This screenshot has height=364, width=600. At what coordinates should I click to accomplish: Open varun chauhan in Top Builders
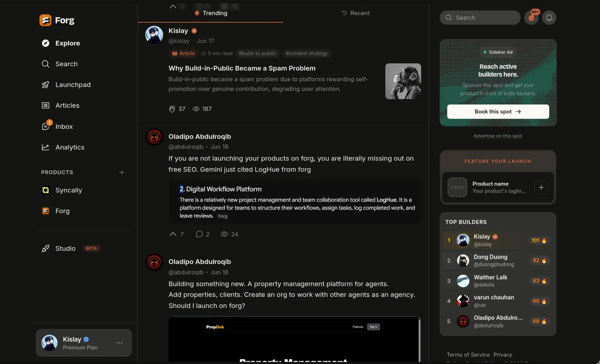point(498,301)
